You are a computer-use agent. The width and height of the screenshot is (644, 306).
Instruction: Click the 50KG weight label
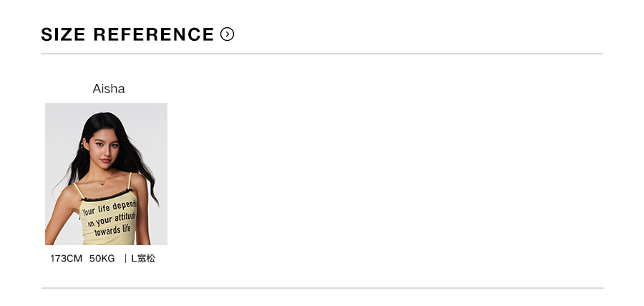pyautogui.click(x=102, y=259)
